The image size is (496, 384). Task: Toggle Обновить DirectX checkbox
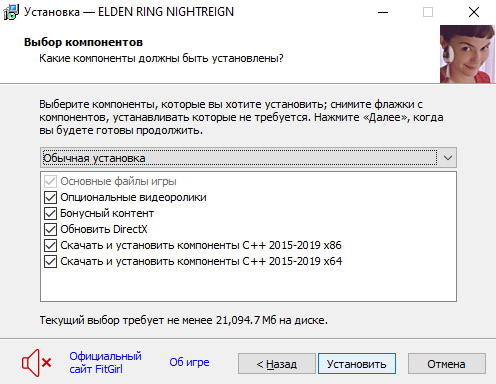click(50, 229)
